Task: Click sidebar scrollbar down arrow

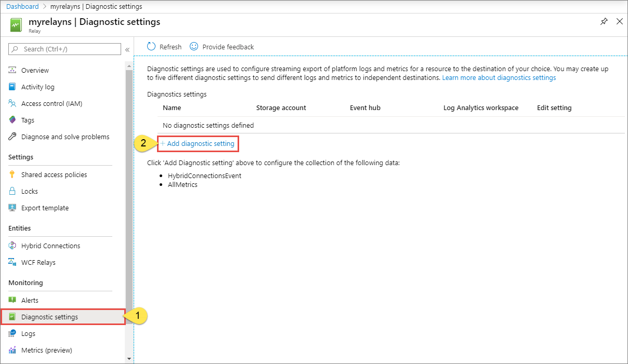Action: pos(129,358)
